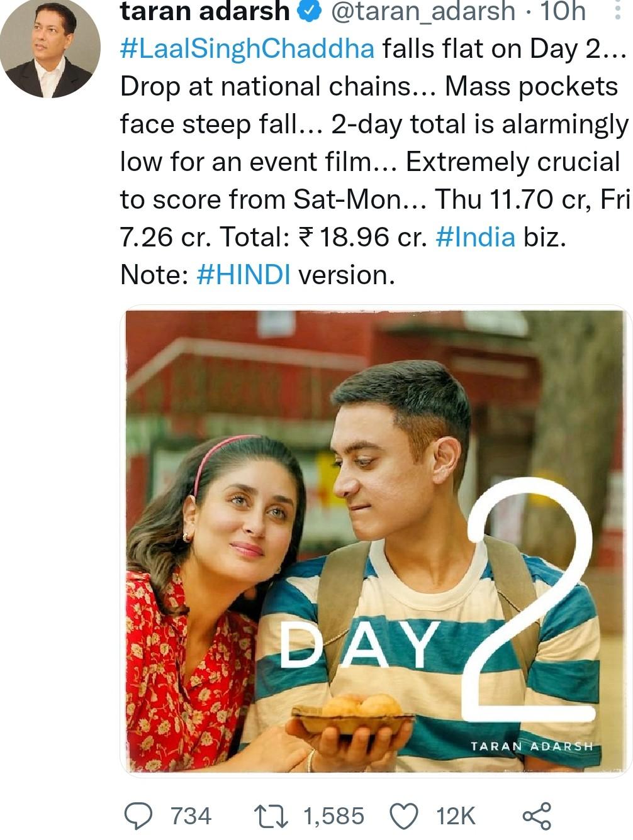Click the "TARAN ADARSH" watermark on the poster
Viewport: 633px width, 840px height.
[532, 746]
